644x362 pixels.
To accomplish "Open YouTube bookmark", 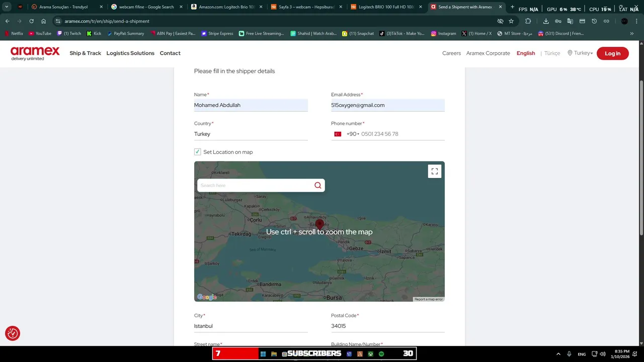I will [x=40, y=34].
